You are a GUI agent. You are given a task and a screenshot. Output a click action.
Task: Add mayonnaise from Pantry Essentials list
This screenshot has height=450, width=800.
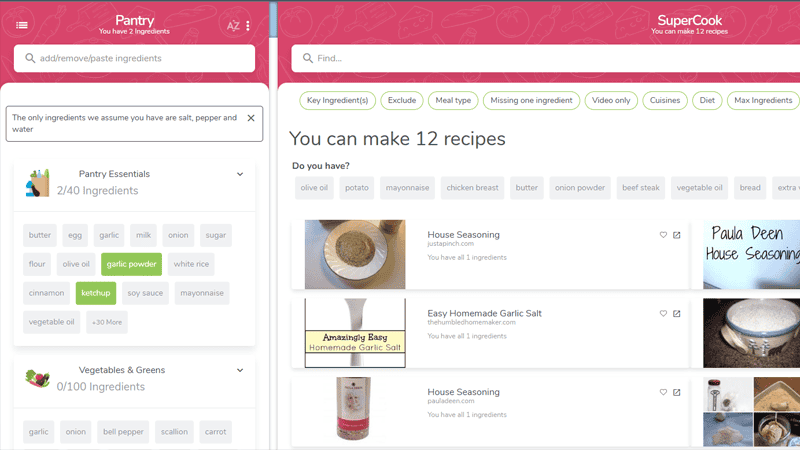pos(202,293)
